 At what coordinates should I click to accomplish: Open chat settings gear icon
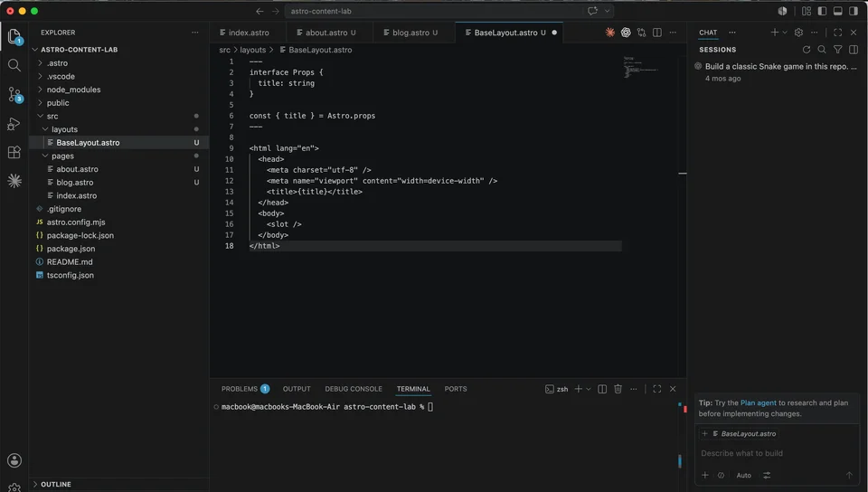coord(798,33)
